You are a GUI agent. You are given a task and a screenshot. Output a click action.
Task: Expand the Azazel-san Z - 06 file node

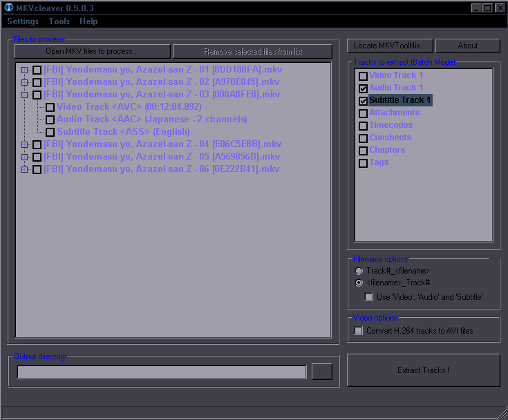coord(24,169)
